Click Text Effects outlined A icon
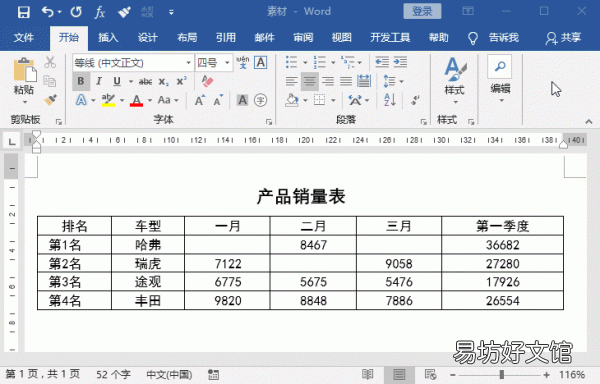 click(81, 100)
